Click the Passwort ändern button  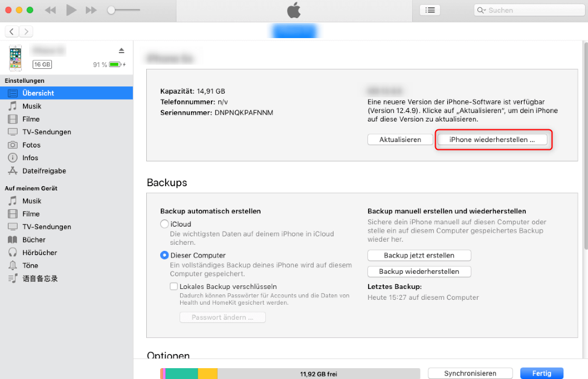click(x=223, y=317)
